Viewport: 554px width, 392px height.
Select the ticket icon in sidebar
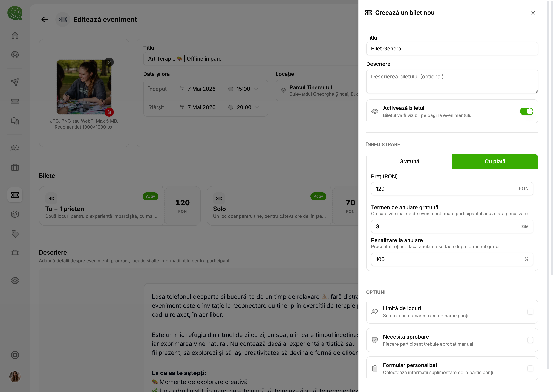pos(15,195)
